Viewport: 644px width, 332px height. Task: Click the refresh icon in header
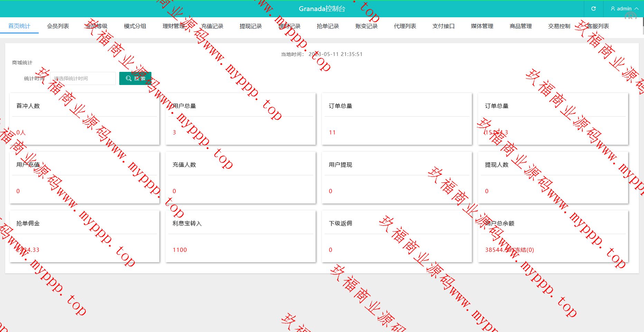click(594, 9)
